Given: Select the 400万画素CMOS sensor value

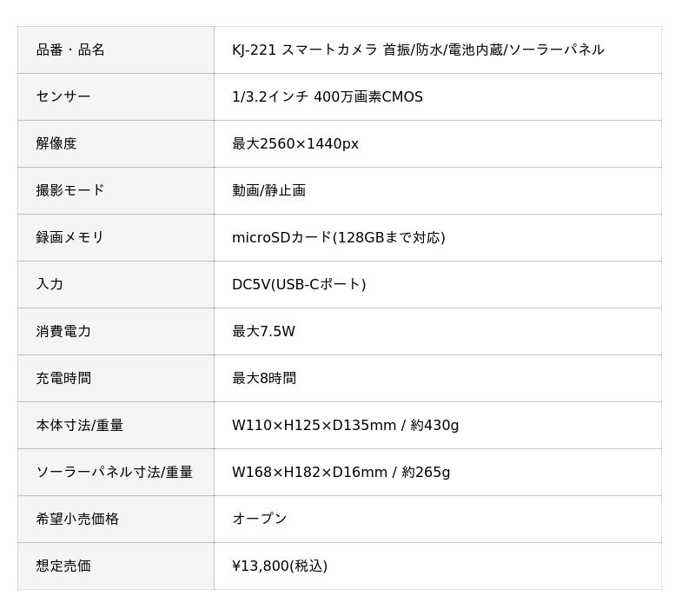Looking at the screenshot, I should pyautogui.click(x=368, y=96).
